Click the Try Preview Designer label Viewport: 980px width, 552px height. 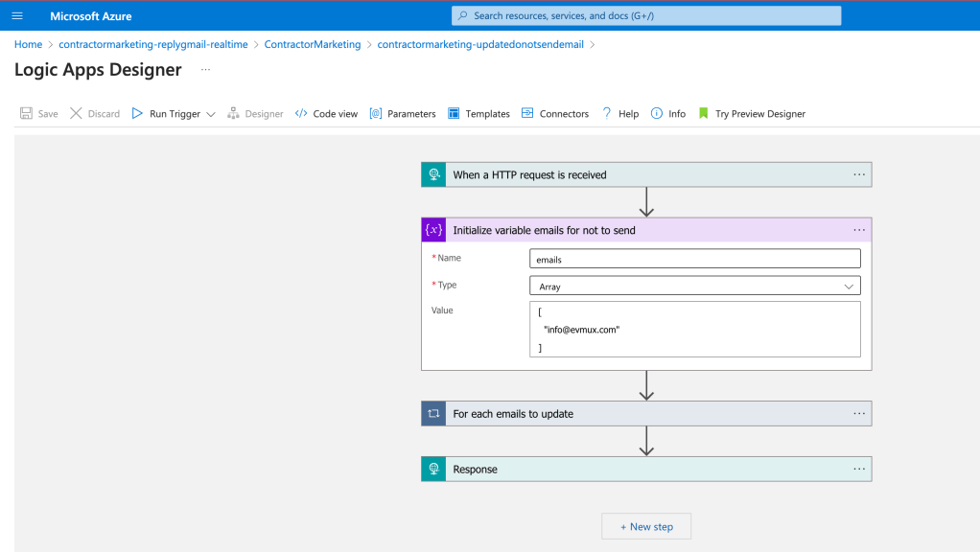760,114
